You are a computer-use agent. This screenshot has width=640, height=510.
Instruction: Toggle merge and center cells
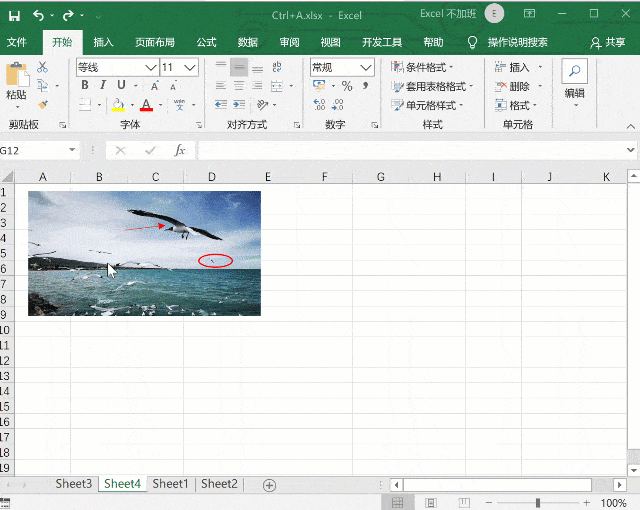pyautogui.click(x=277, y=86)
